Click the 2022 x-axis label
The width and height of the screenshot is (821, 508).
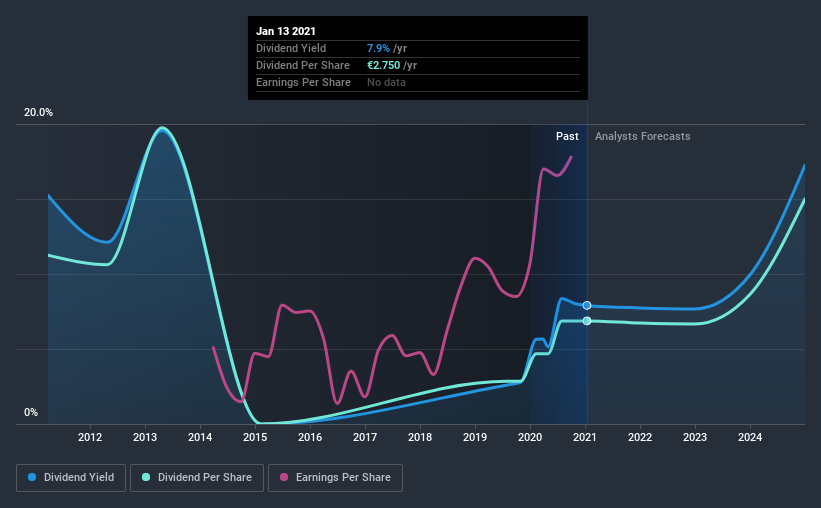640,437
